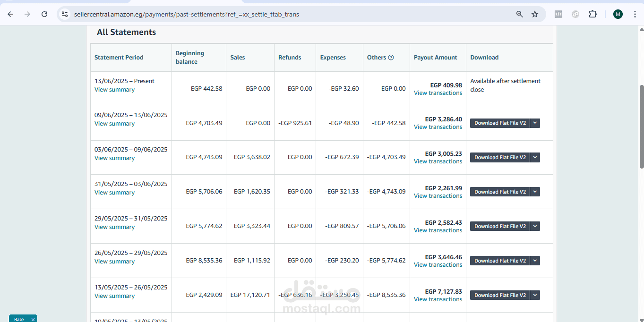View summary for 31/05/2025 – 03/06/2025
Image resolution: width=644 pixels, height=322 pixels.
pyautogui.click(x=114, y=193)
